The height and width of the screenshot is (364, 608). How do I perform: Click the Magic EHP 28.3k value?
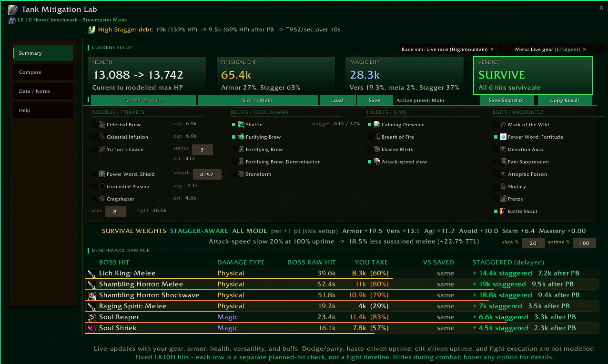(x=365, y=75)
